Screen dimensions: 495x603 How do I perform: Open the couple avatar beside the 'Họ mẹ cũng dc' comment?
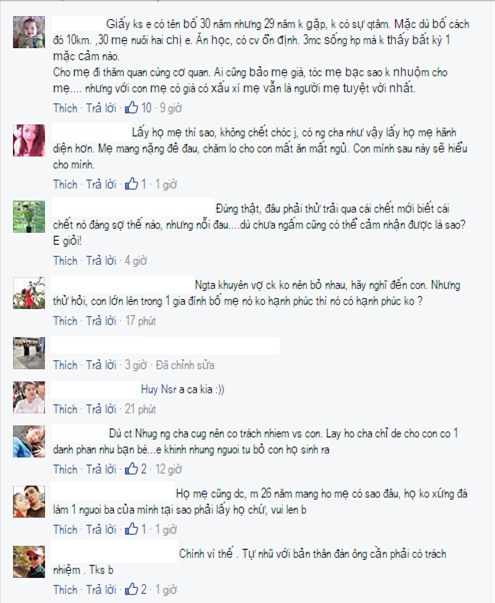(29, 501)
